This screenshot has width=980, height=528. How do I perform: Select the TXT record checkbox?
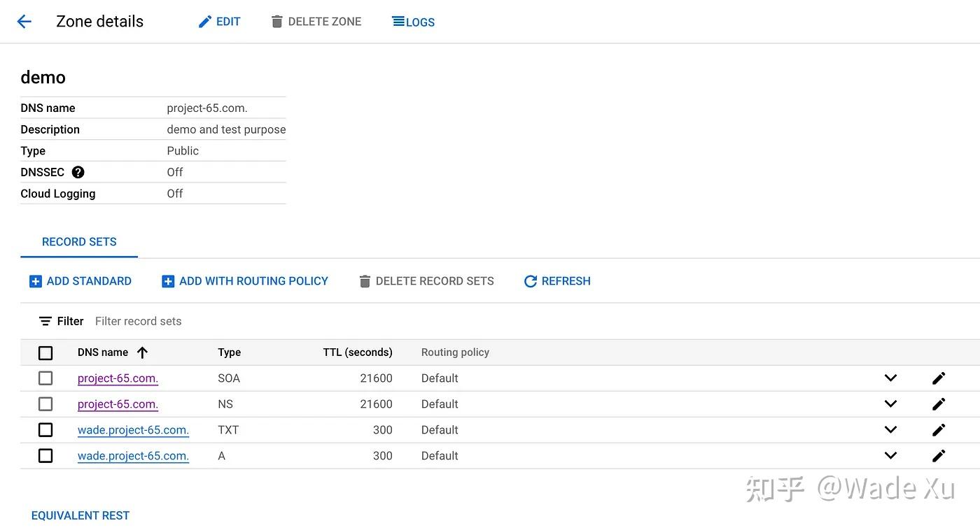tap(45, 430)
